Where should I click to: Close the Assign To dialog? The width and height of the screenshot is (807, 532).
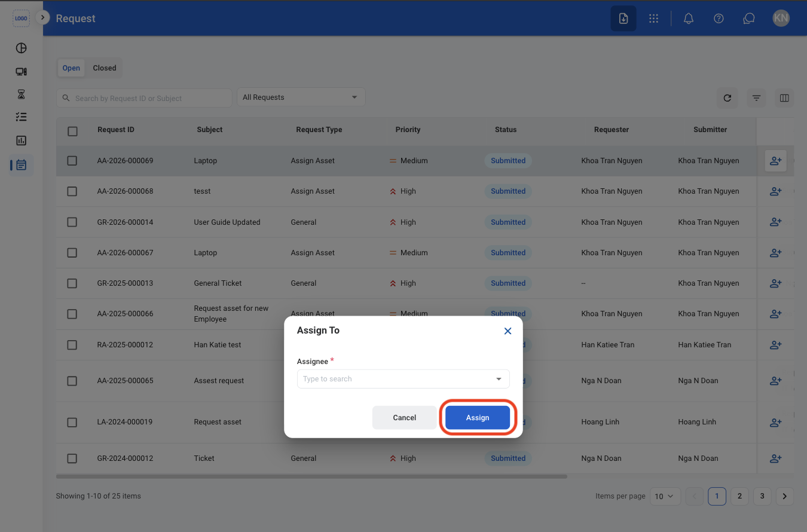click(508, 331)
